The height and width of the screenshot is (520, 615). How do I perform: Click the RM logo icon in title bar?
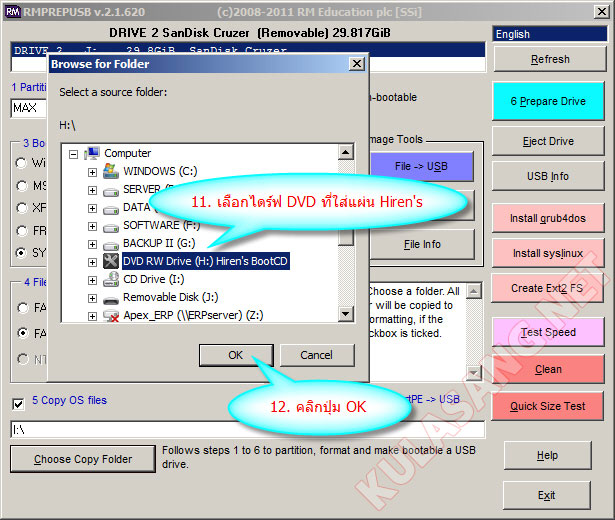tap(13, 11)
